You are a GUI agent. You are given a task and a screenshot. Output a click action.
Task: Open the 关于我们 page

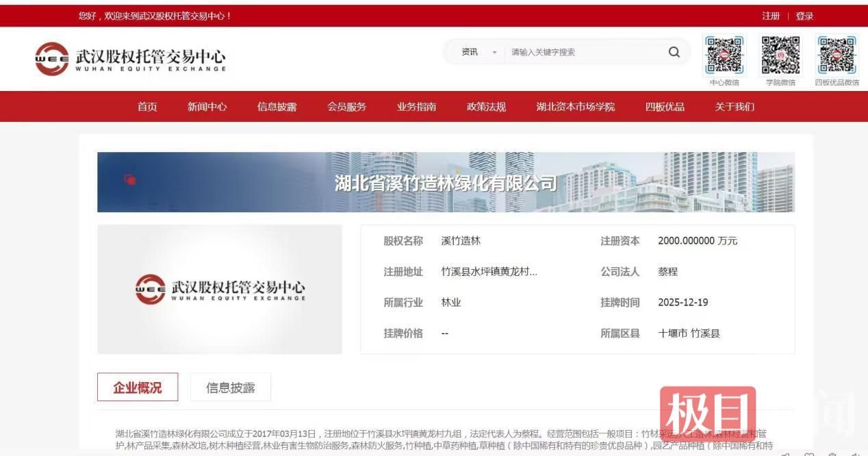pos(735,107)
